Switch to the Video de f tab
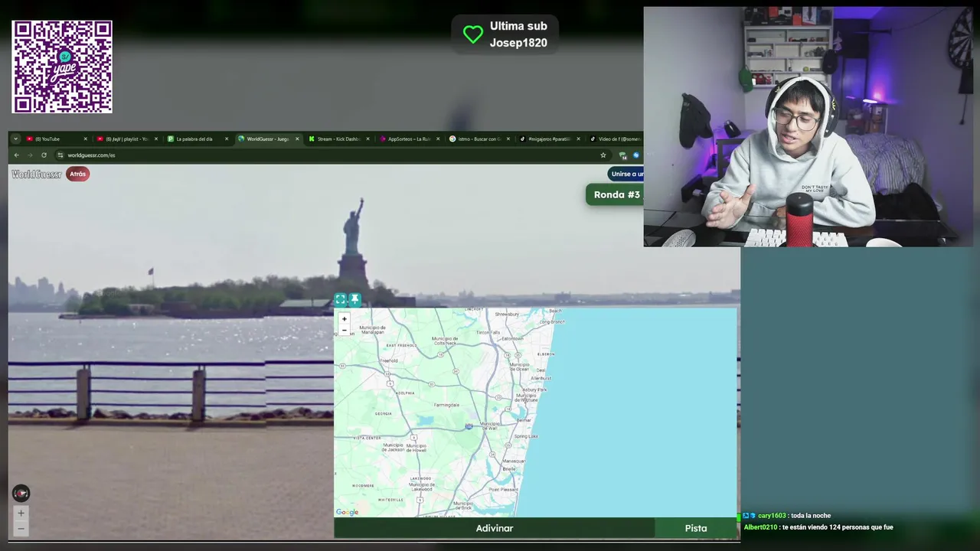The width and height of the screenshot is (980, 551). coord(615,139)
